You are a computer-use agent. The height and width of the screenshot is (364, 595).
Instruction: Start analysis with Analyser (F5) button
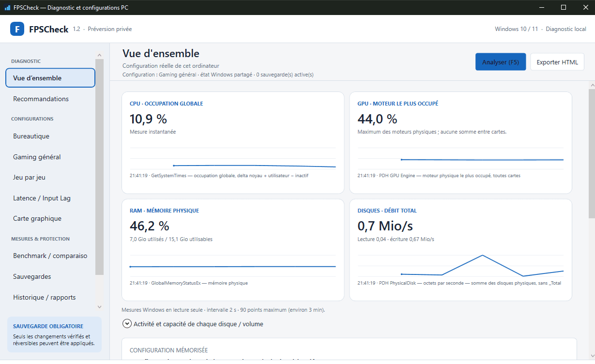coord(501,62)
